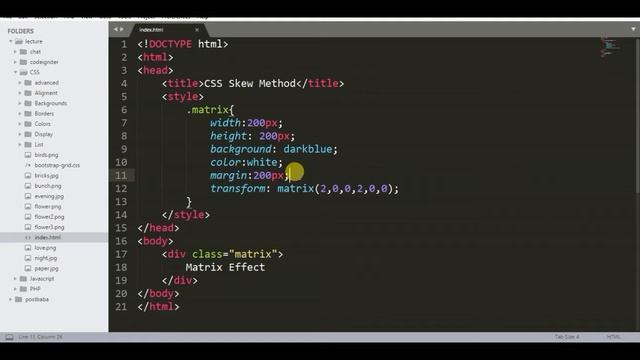Expand the Aligment folder arrow
This screenshot has width=640, height=360.
[20, 93]
